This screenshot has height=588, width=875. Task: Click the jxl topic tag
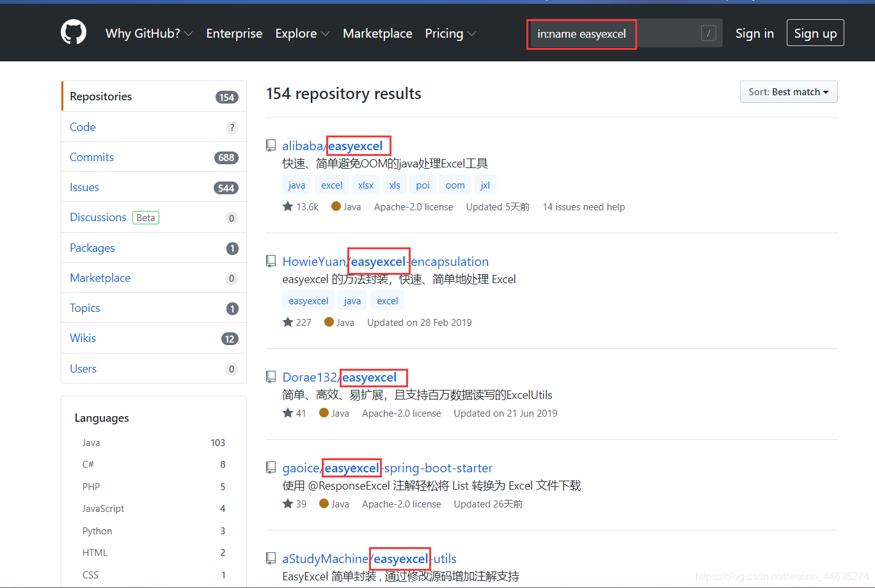(x=485, y=185)
